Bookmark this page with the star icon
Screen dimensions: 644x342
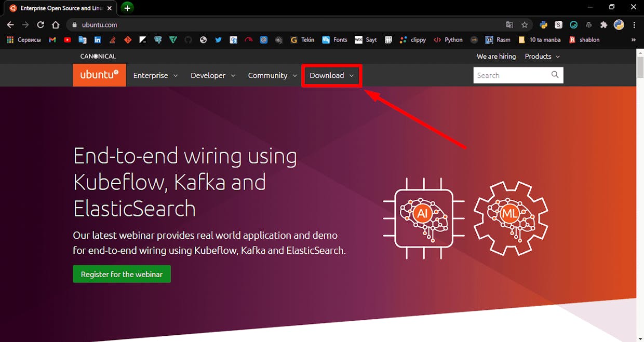click(525, 24)
